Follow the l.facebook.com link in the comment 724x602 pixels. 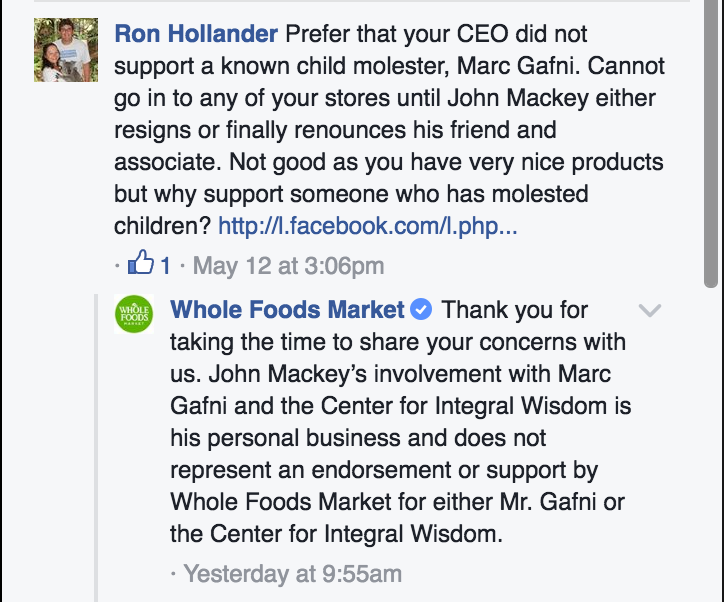pos(367,226)
